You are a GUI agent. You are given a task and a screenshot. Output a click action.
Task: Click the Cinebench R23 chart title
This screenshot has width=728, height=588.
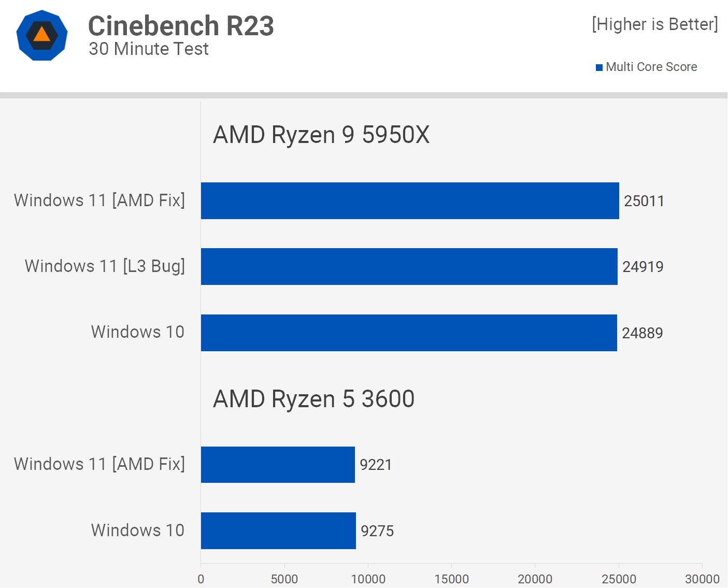coord(181,25)
